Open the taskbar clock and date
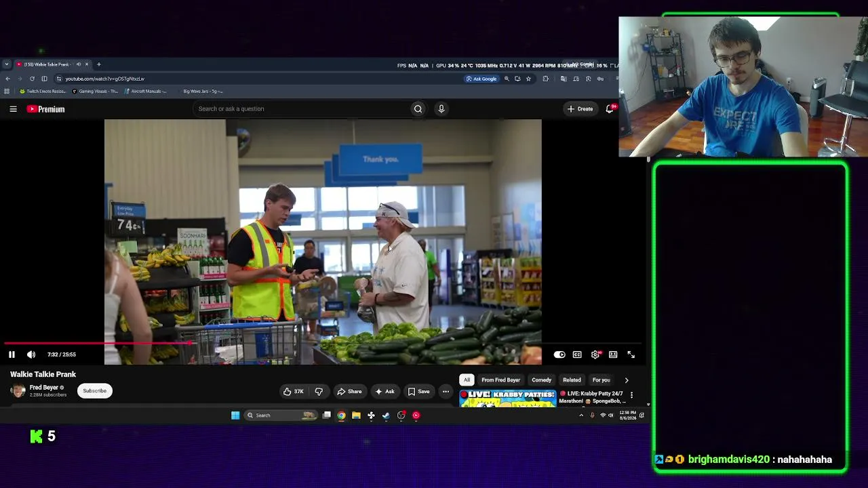The width and height of the screenshot is (868, 488). point(628,415)
